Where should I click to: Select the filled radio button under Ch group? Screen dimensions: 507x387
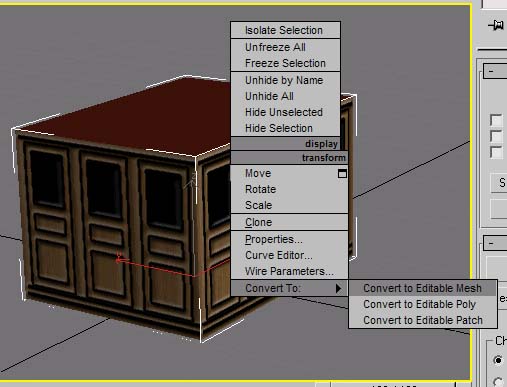[498, 360]
